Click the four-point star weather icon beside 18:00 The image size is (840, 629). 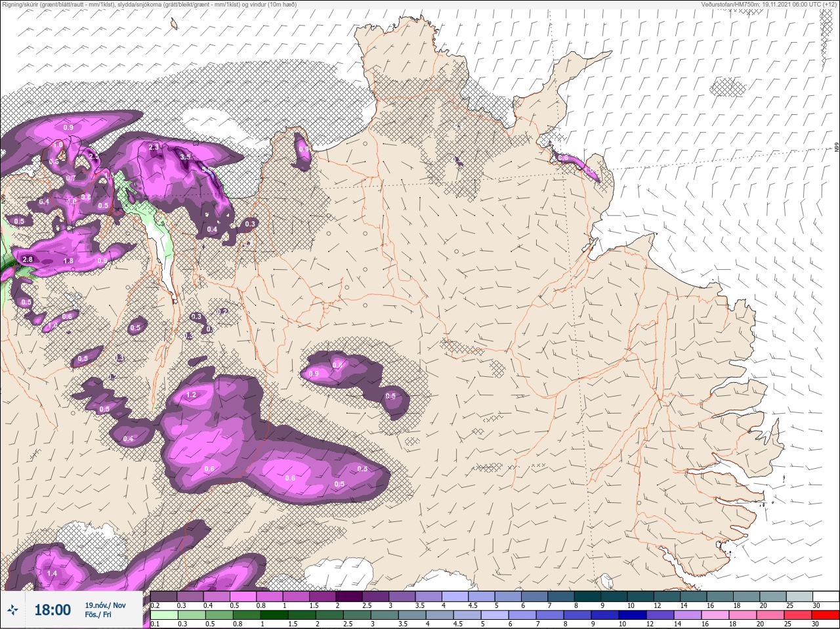(13, 610)
